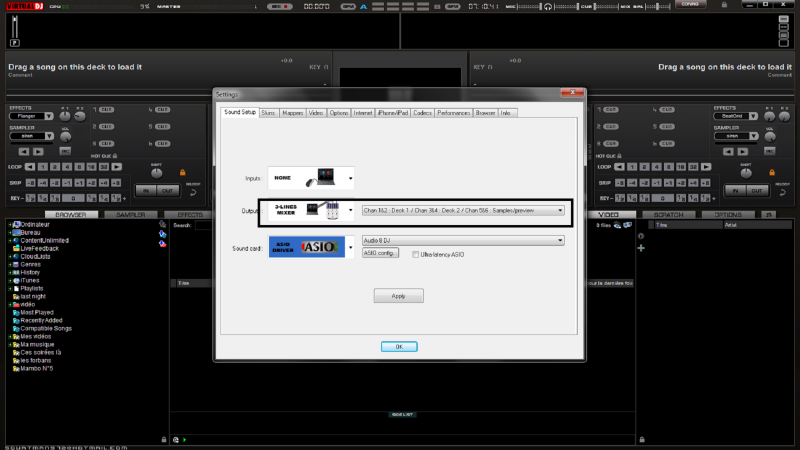Set left deck loop length to 4
Image resolution: width=800 pixels, height=450 pixels.
click(x=67, y=167)
